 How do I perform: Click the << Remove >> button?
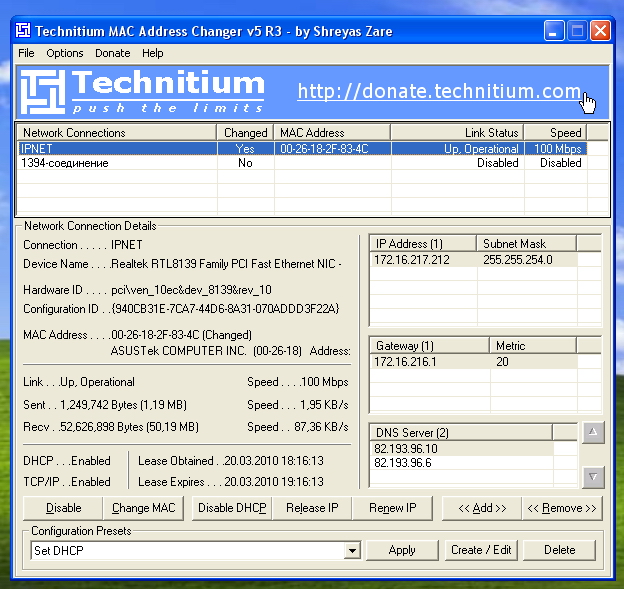coord(562,508)
